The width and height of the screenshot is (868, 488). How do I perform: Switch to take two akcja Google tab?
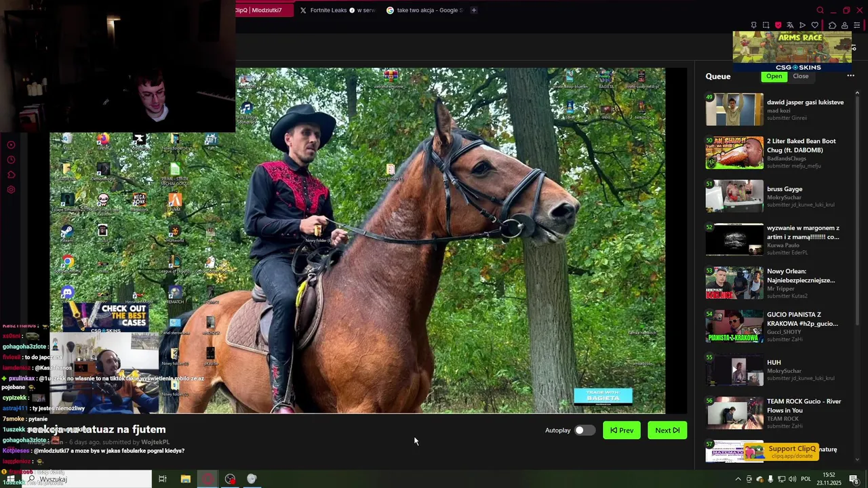424,10
